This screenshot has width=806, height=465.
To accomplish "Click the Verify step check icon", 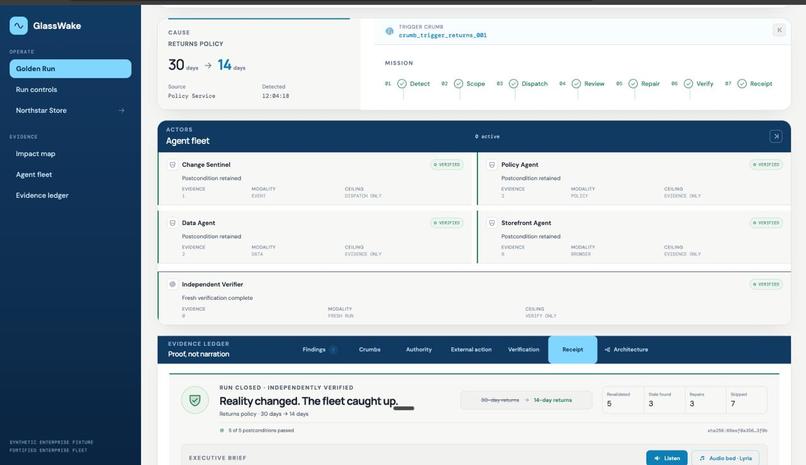I will point(688,84).
